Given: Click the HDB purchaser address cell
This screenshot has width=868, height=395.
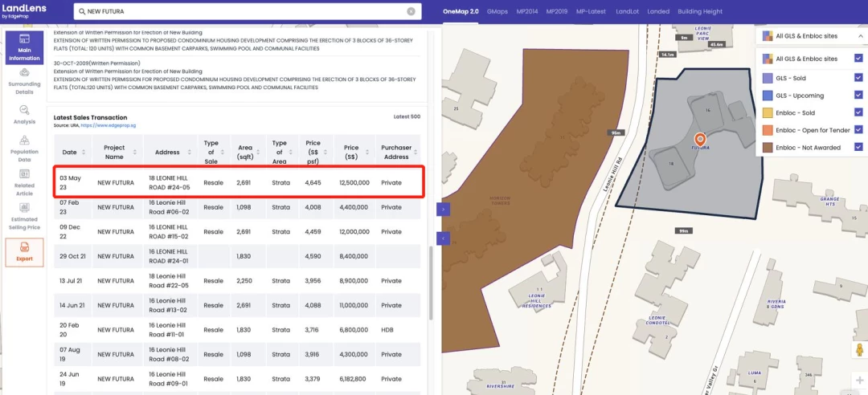Looking at the screenshot, I should coord(387,330).
